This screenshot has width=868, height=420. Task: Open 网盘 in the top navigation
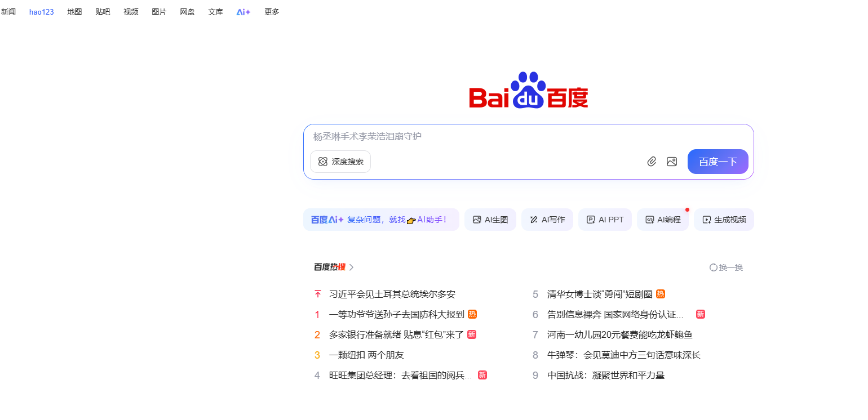[187, 12]
